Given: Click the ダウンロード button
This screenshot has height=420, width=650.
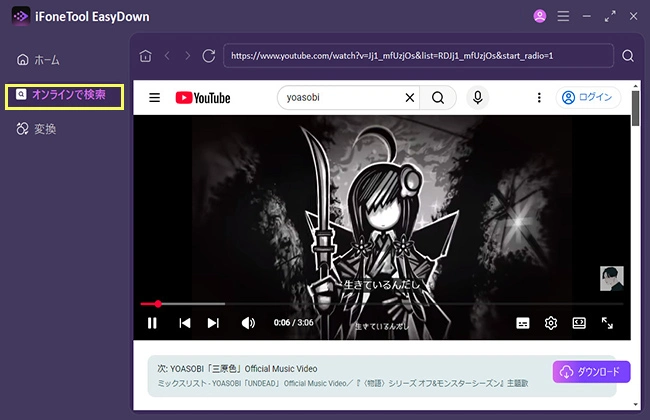Looking at the screenshot, I should pyautogui.click(x=592, y=372).
